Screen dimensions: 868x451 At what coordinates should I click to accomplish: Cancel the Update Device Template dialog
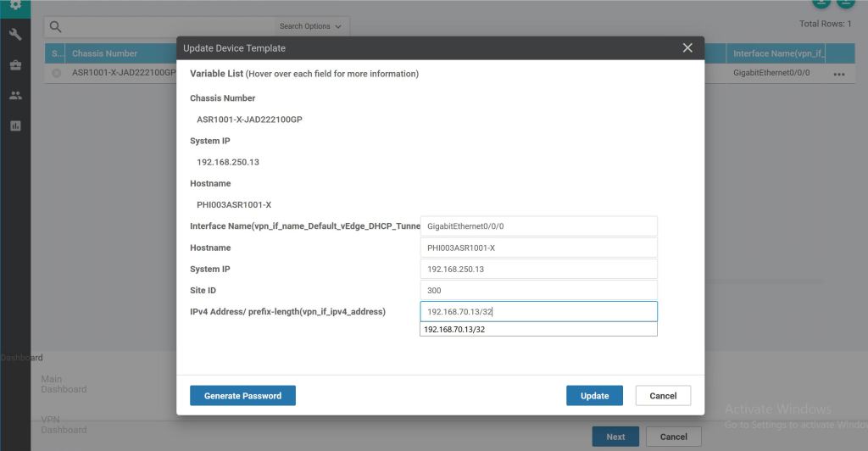pos(663,396)
